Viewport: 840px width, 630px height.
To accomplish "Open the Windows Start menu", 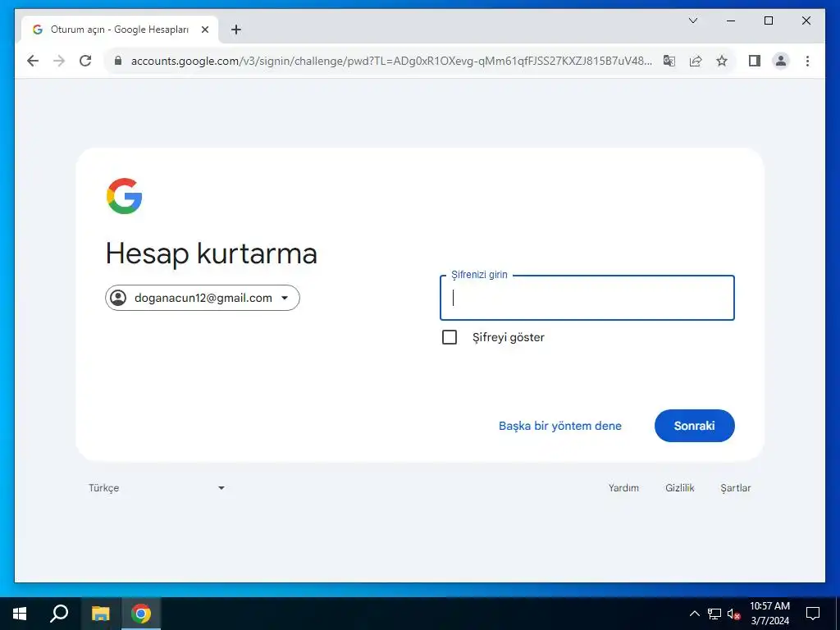I will 20,614.
